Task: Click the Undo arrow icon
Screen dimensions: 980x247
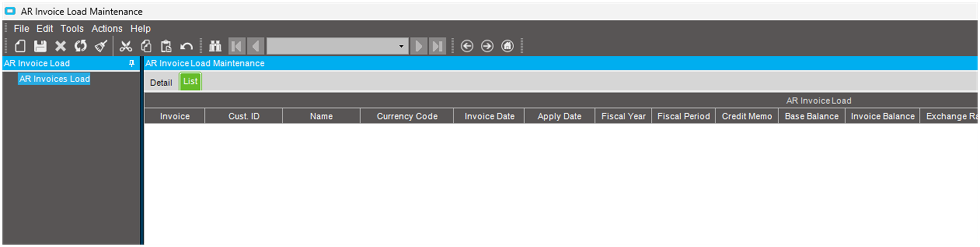Action: pyautogui.click(x=186, y=47)
